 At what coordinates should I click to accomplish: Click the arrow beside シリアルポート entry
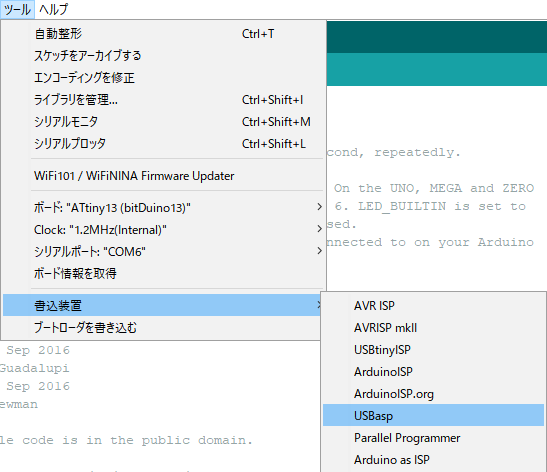tap(319, 251)
